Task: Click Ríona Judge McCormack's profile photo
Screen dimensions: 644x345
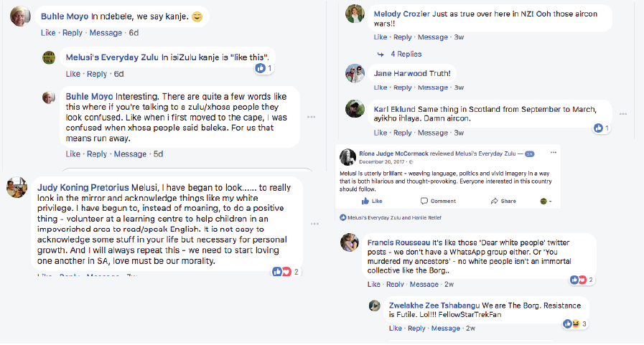Action: [x=346, y=156]
